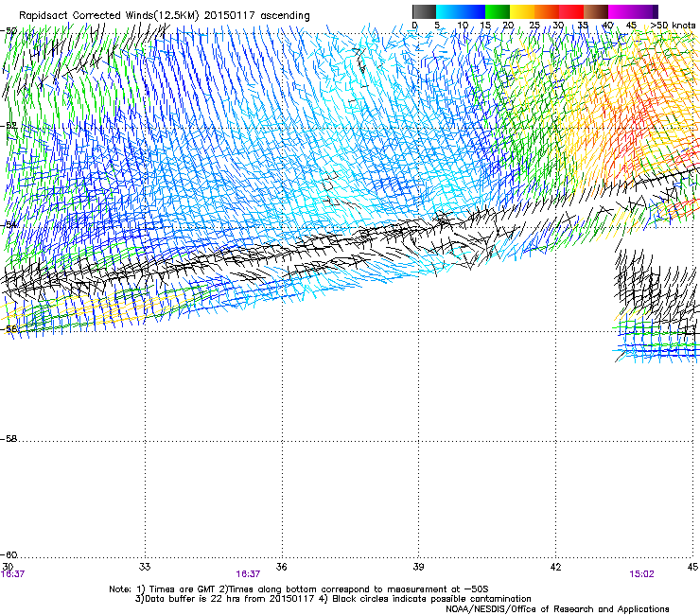Click the NOAA/NESDIS credit line
This screenshot has width=700, height=615.
[557, 609]
